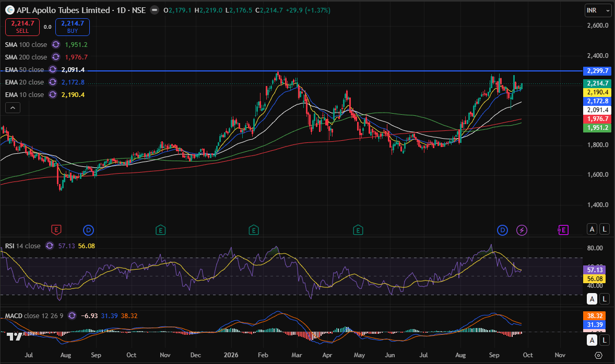
Task: Open the red earnings marker near July
Action: coord(56,230)
